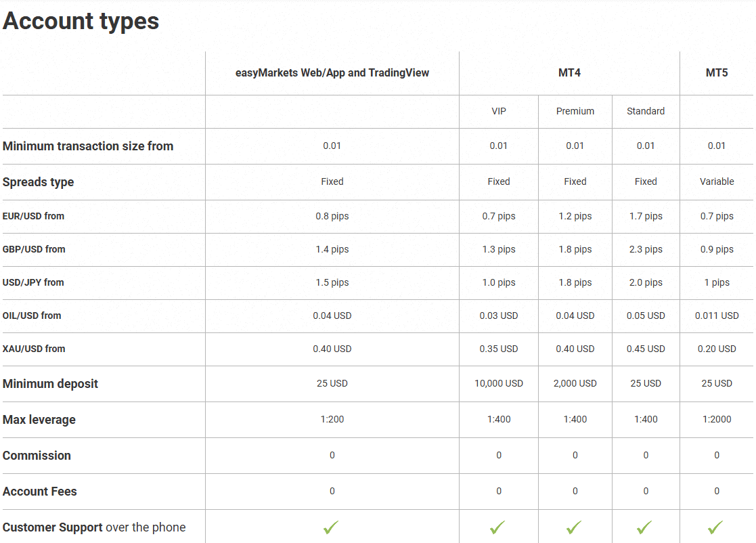756x543 pixels.
Task: Select the MT5 column header
Action: pyautogui.click(x=716, y=72)
